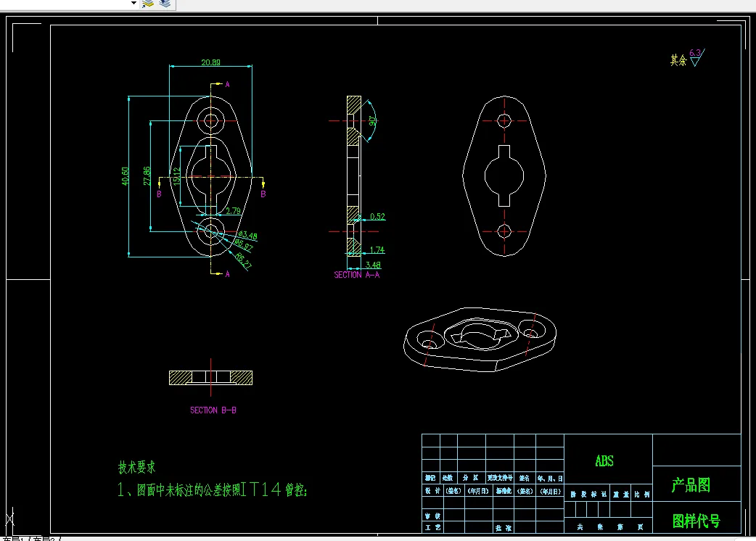The height and width of the screenshot is (541, 756).
Task: Select the 年、月、日 header cell
Action: tap(550, 479)
